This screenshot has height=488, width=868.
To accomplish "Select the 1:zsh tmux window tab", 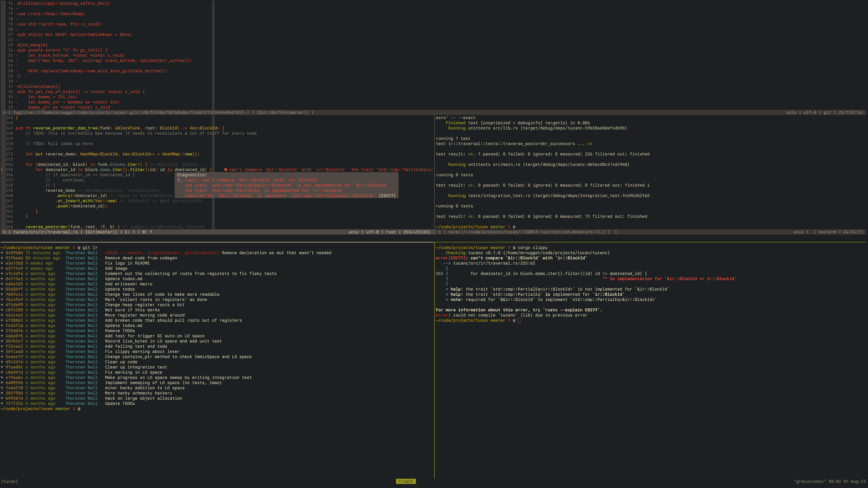I will click(x=406, y=481).
